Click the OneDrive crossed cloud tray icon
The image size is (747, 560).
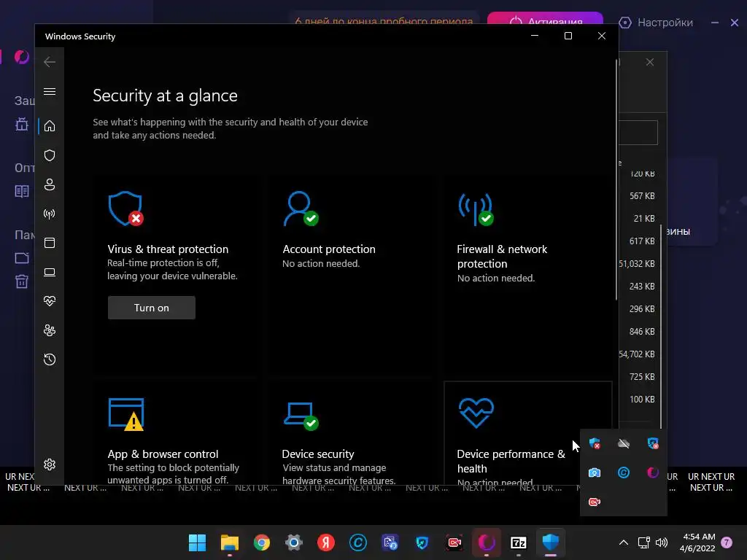[624, 444]
